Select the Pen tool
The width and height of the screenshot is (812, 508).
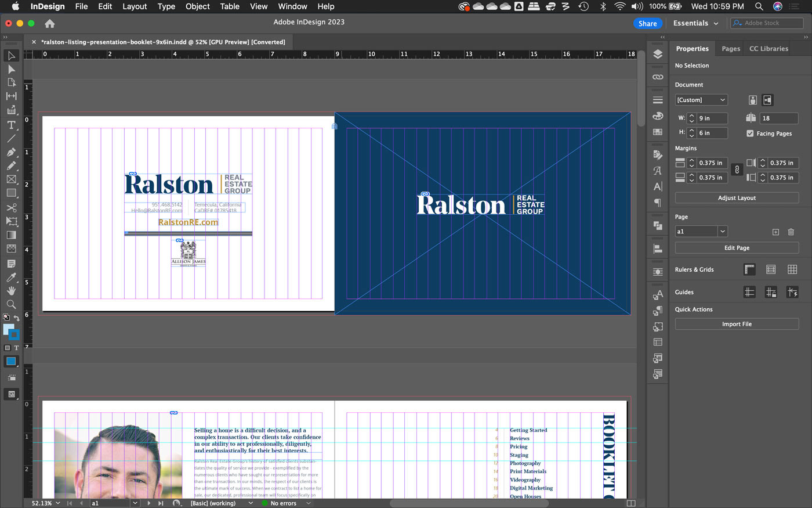pyautogui.click(x=11, y=152)
